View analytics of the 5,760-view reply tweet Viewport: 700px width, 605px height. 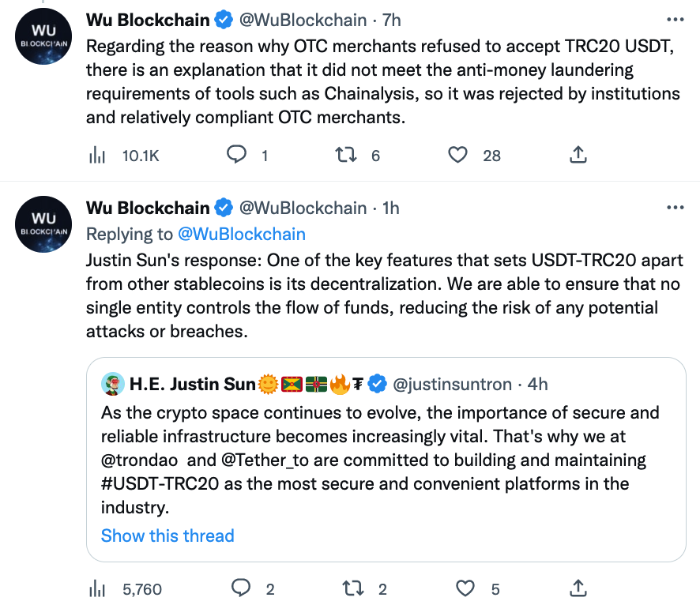pos(125,589)
